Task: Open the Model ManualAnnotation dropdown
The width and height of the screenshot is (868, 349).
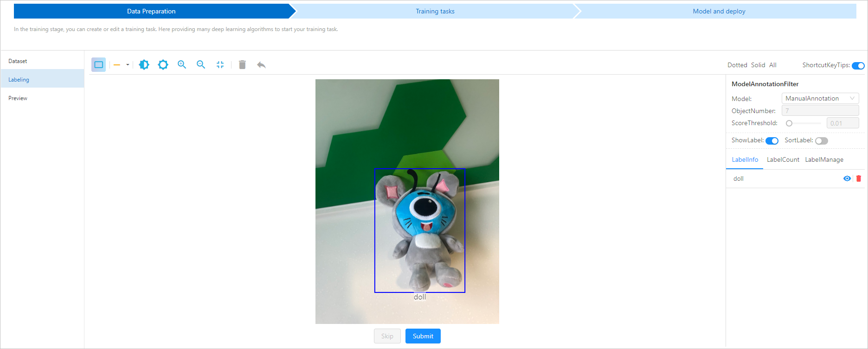Action: click(x=820, y=98)
